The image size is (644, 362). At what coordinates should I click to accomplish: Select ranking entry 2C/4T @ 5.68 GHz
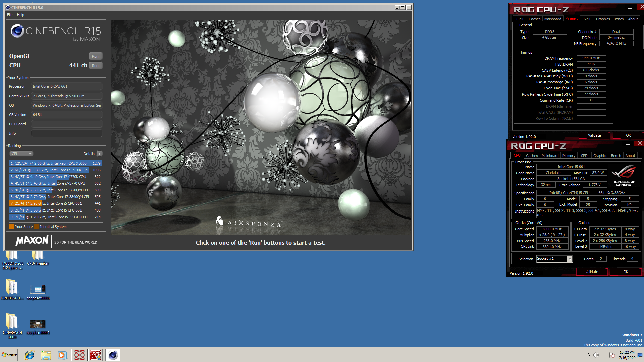56,210
